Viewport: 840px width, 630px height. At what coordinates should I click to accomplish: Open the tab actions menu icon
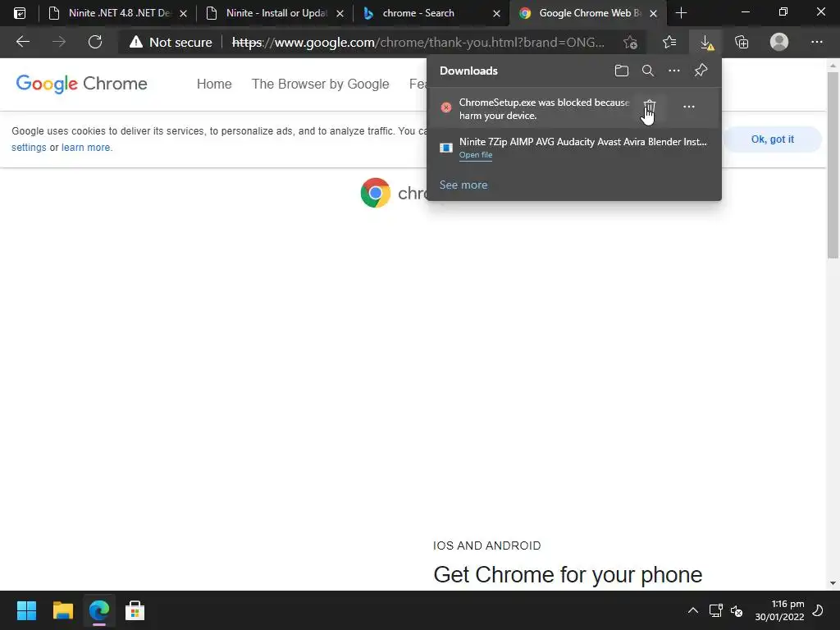[20, 13]
